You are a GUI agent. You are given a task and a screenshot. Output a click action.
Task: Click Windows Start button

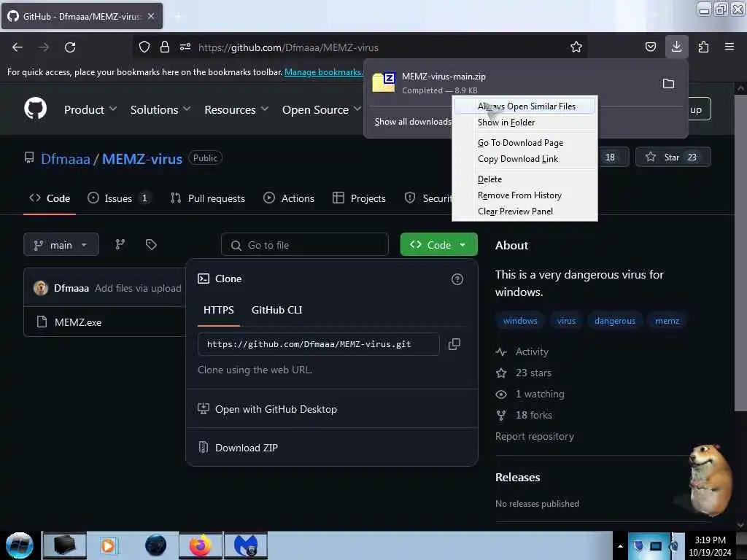coord(20,545)
